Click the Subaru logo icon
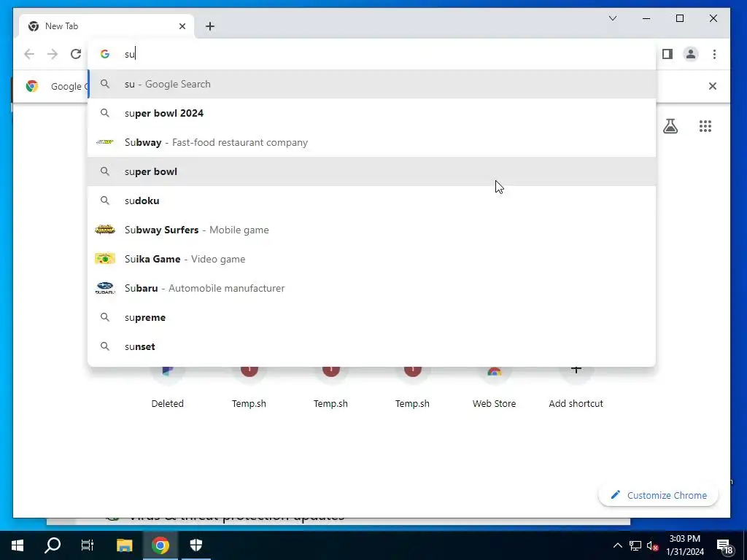This screenshot has width=747, height=560. 105,288
